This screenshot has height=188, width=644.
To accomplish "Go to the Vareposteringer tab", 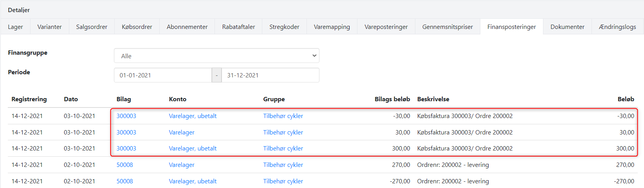I will pos(386,27).
